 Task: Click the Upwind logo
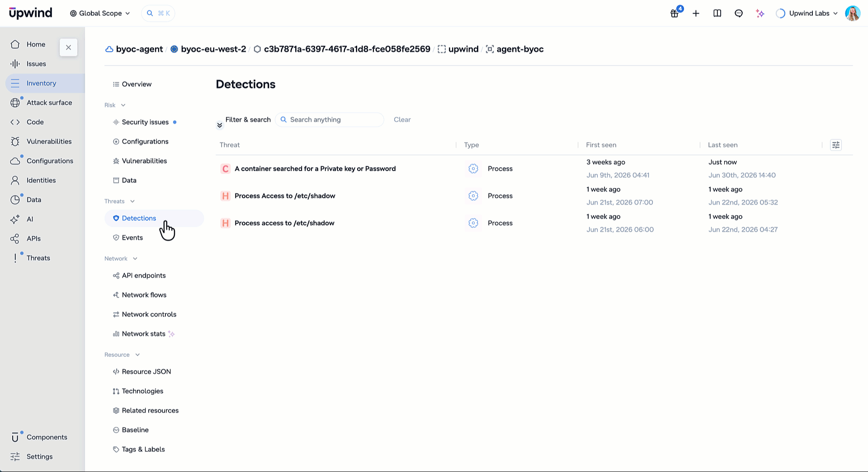[x=31, y=13]
